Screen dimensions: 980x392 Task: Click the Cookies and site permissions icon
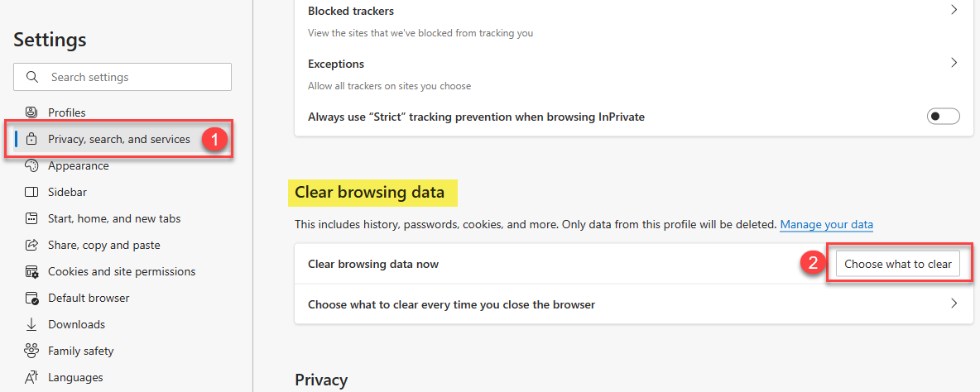tap(31, 271)
